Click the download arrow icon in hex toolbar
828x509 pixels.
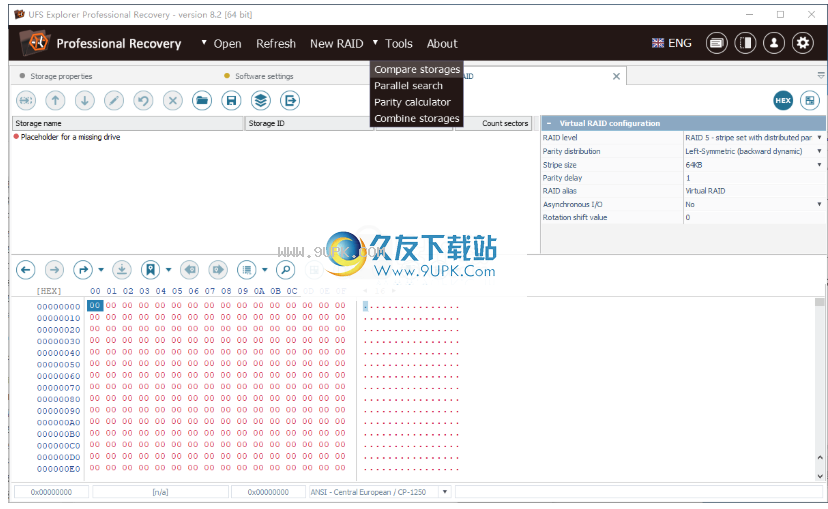click(x=121, y=270)
